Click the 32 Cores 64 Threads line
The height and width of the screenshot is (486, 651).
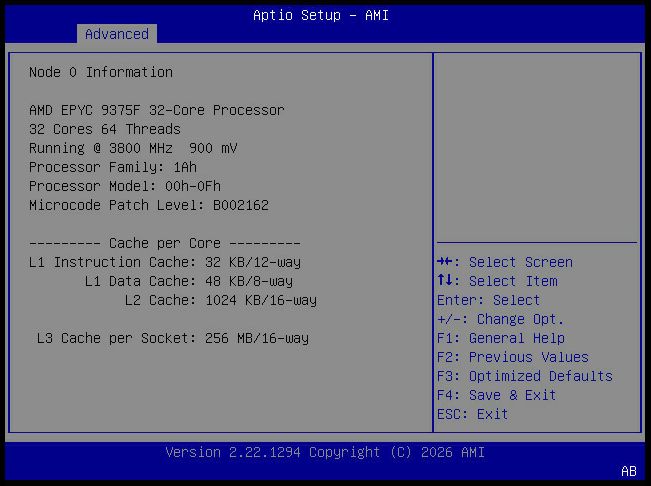click(105, 129)
